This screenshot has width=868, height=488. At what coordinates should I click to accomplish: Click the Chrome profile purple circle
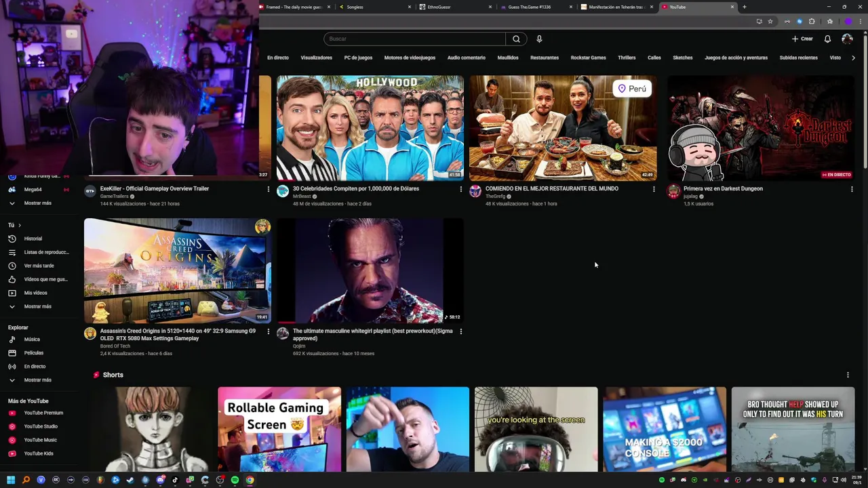(848, 21)
